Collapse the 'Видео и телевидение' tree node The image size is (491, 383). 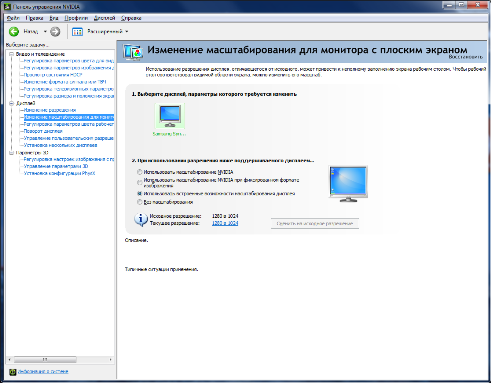pos(11,54)
